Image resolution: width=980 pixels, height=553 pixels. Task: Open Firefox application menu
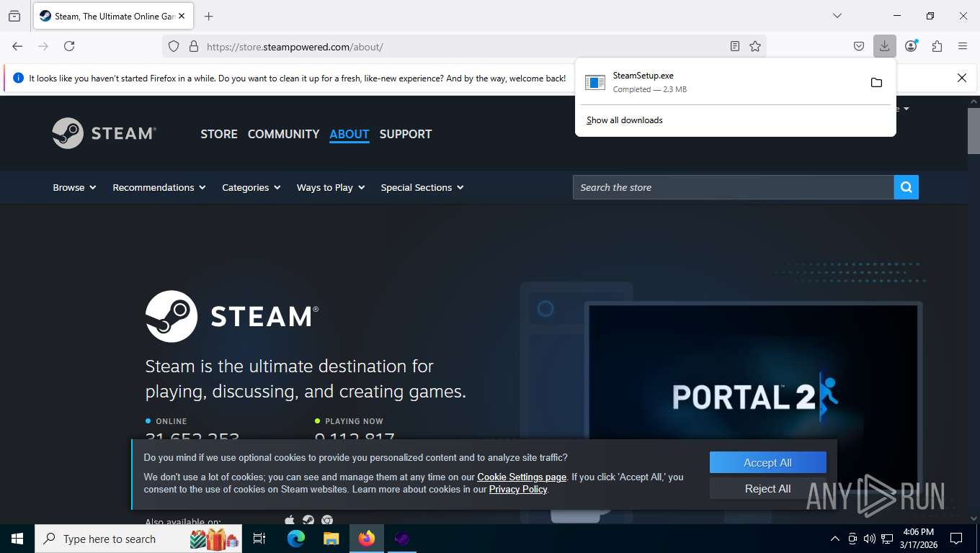962,46
